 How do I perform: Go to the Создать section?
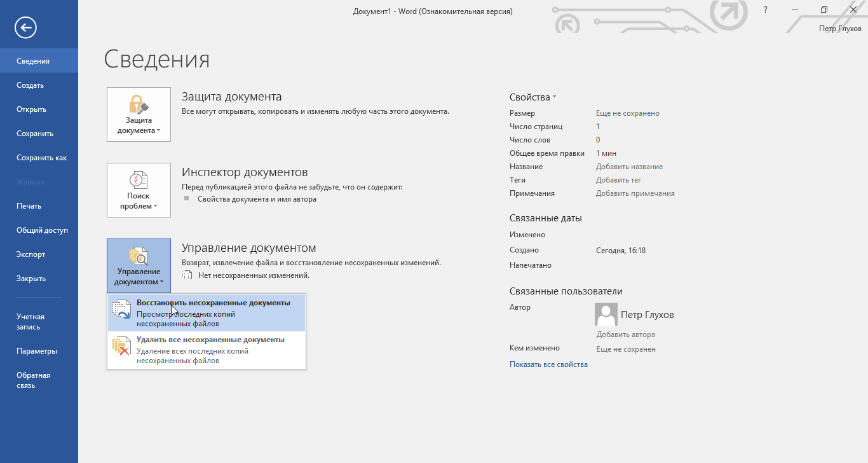coord(31,85)
